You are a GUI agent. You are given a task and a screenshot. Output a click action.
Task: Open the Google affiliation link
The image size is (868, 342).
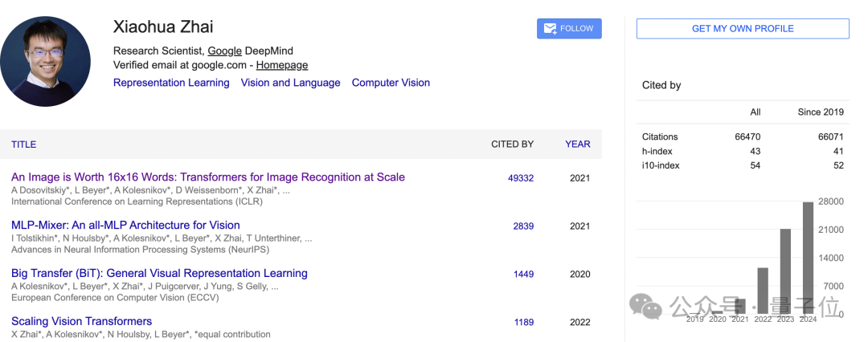(225, 51)
